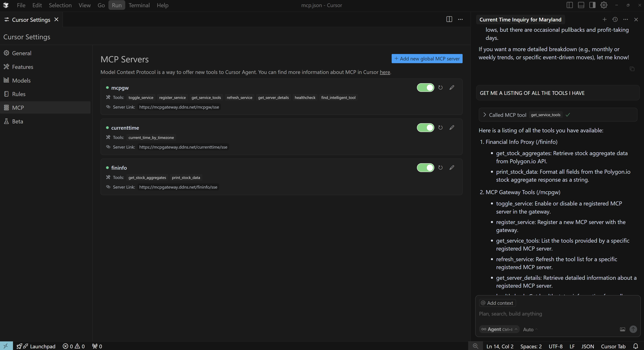Refresh the mcpgw server
Screen dimensions: 644x350
[440, 88]
